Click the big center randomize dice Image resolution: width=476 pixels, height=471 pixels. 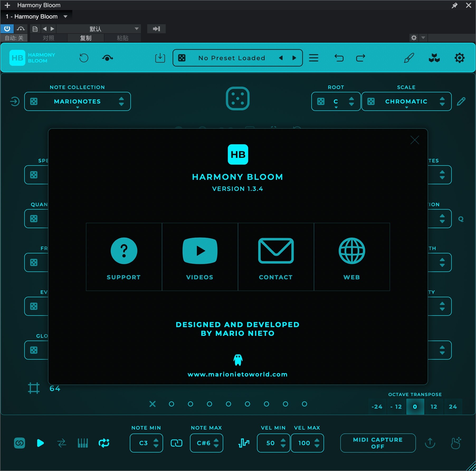[238, 98]
